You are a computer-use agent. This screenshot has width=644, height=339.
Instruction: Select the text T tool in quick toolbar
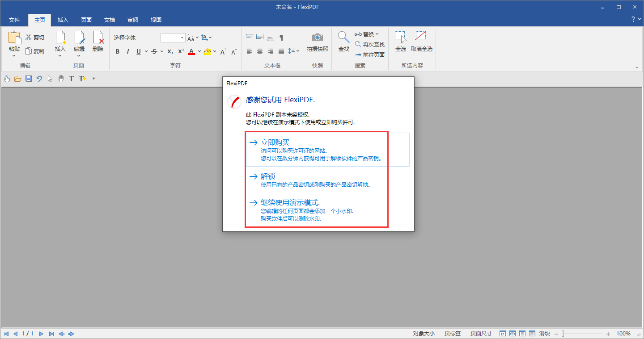click(71, 79)
